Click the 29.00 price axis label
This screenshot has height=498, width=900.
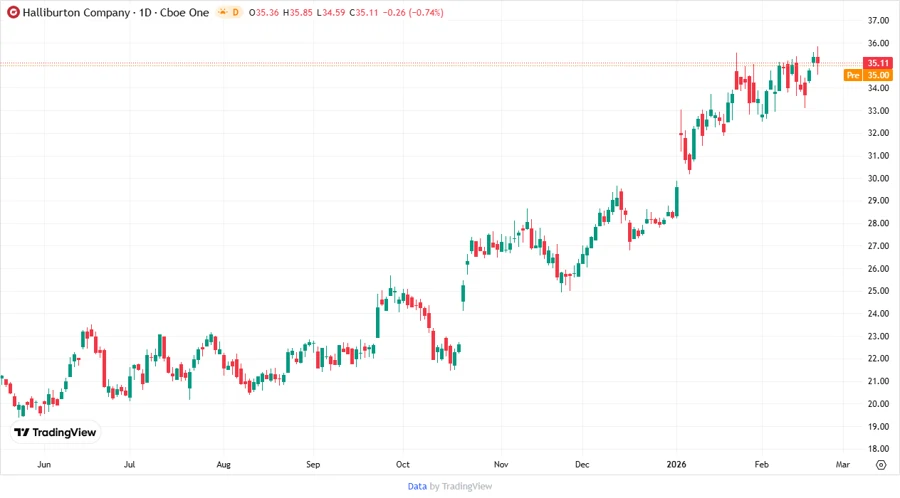pyautogui.click(x=878, y=200)
